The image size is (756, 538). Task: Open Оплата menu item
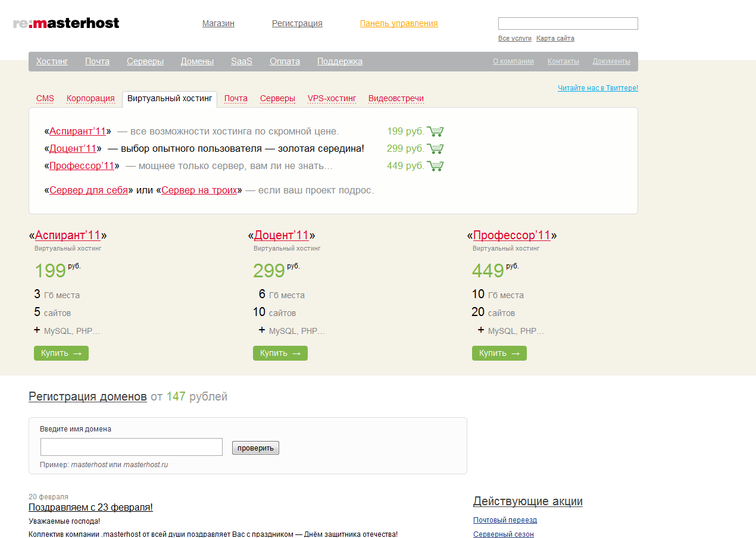[x=285, y=61]
